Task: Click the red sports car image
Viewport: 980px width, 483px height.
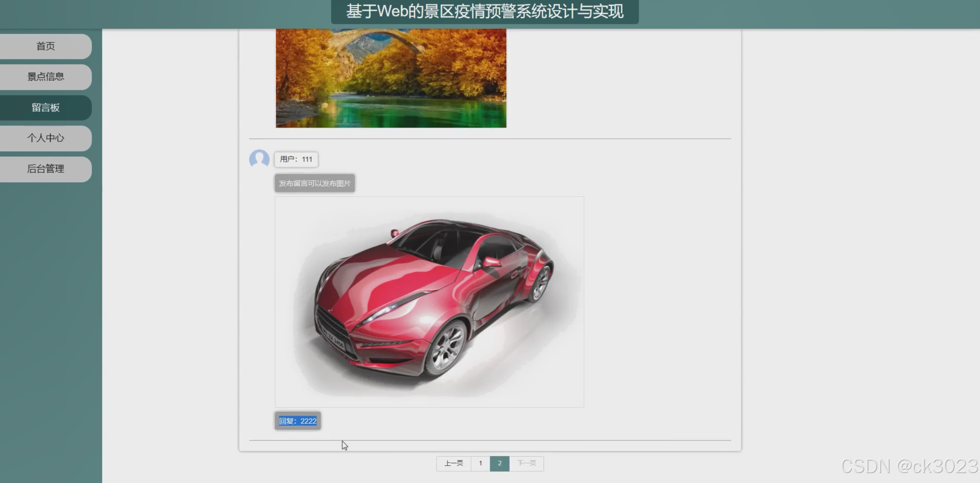Action: (x=429, y=302)
